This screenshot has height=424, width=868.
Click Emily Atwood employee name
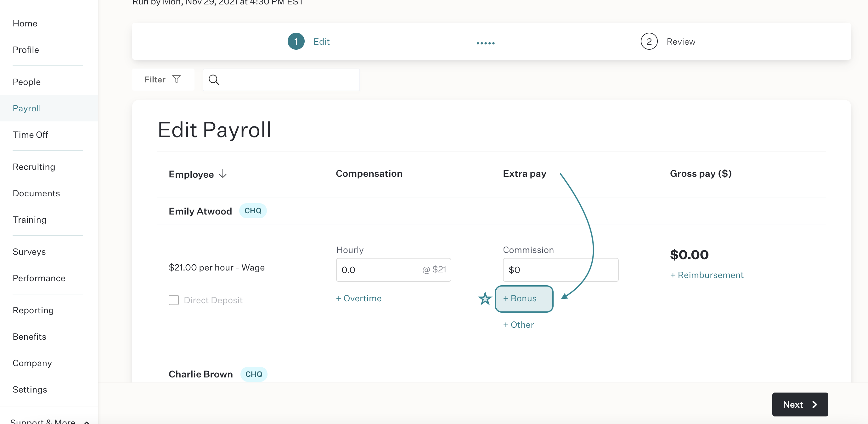click(200, 211)
